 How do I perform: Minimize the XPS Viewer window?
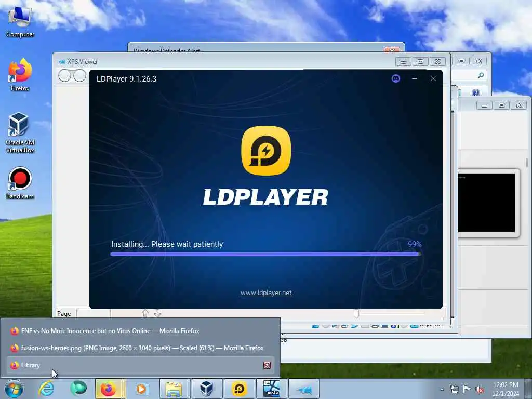click(403, 62)
